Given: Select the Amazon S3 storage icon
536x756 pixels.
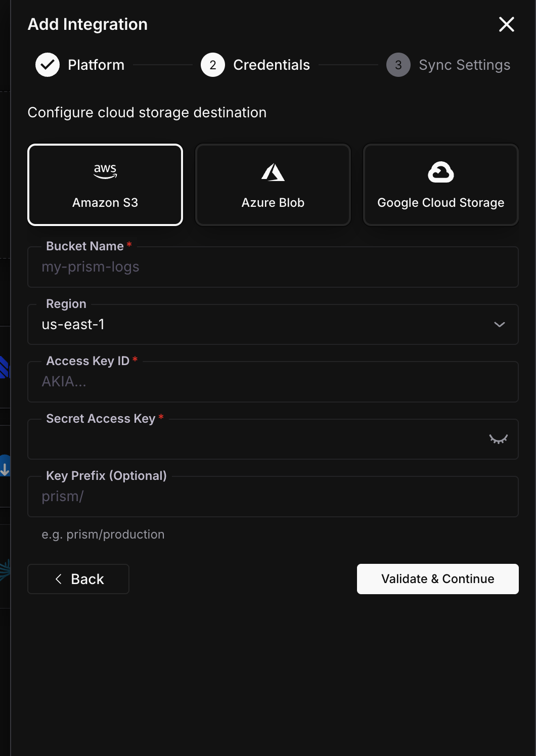Looking at the screenshot, I should coord(105,171).
